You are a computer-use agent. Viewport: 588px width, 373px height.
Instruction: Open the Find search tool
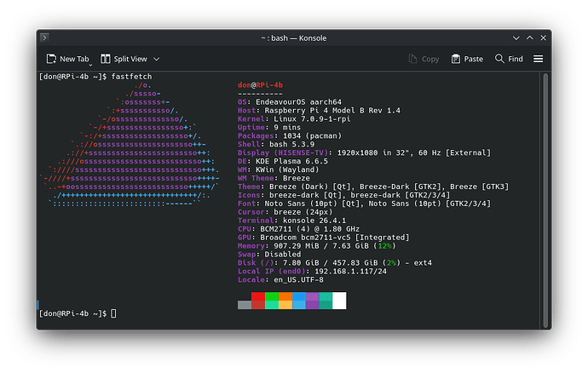[x=509, y=59]
